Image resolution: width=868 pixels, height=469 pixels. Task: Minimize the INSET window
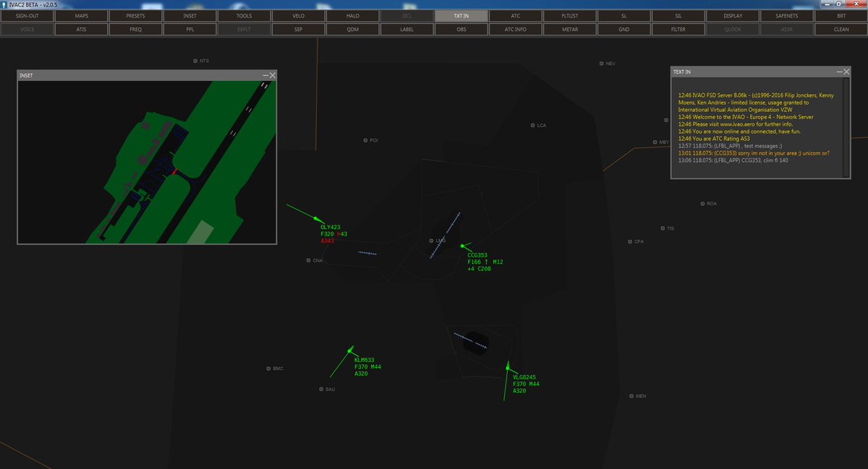(x=265, y=75)
